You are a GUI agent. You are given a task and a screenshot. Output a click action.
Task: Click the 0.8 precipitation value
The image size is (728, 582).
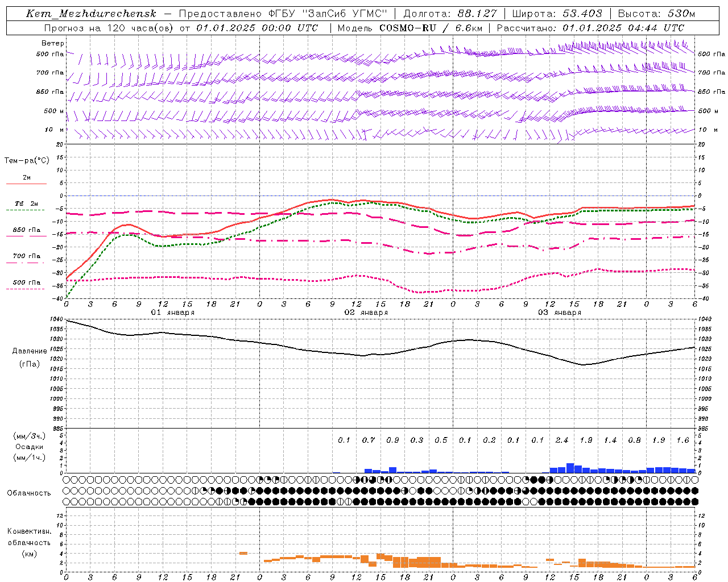click(x=634, y=440)
